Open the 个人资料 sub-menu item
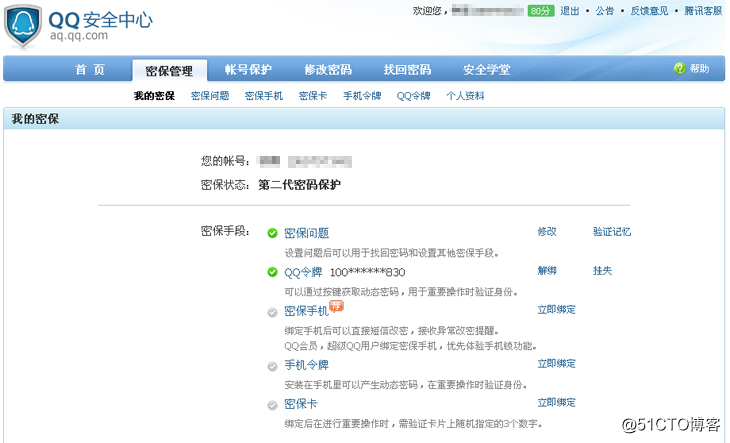The height and width of the screenshot is (443, 730). click(x=465, y=96)
